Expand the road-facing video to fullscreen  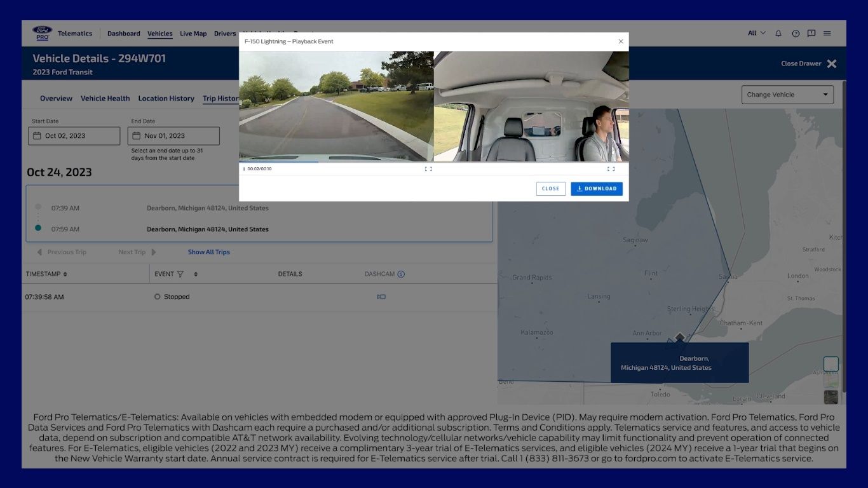(428, 169)
